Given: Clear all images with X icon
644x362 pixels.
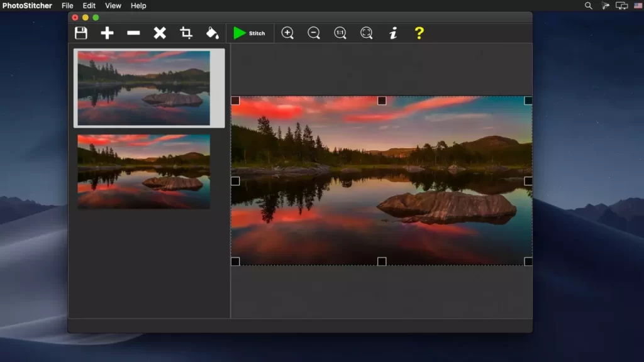Looking at the screenshot, I should [160, 33].
